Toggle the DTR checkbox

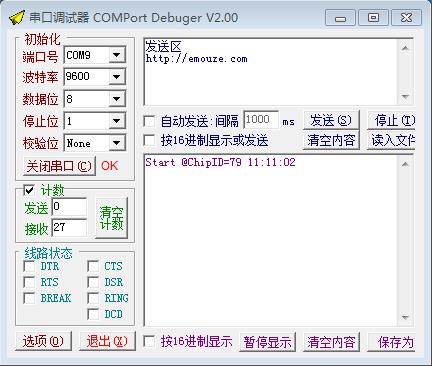29,266
